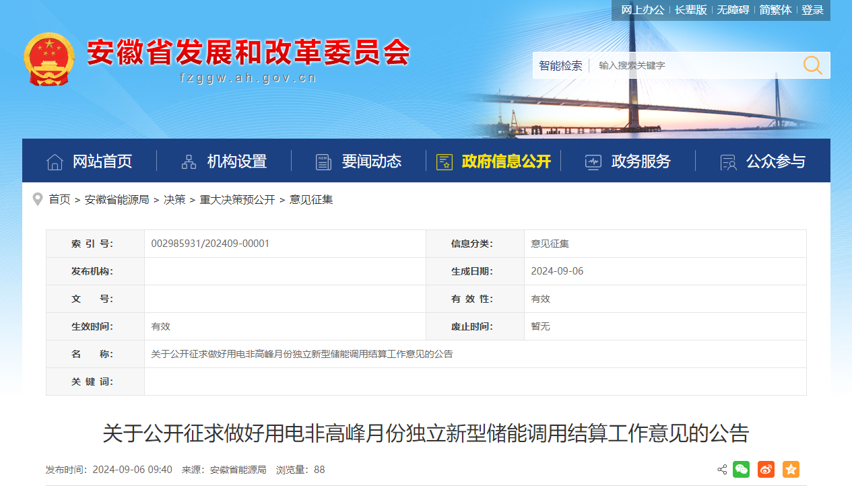Click the 智能检索 label
This screenshot has height=504, width=852.
point(560,65)
